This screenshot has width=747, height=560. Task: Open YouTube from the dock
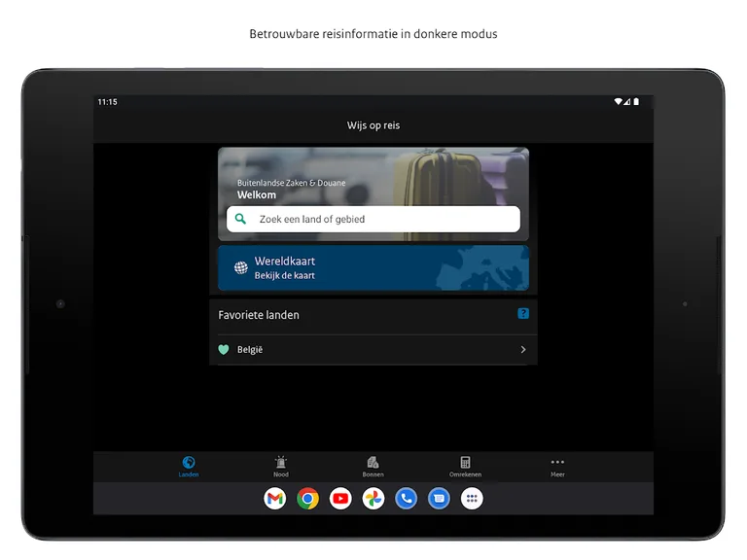click(x=340, y=499)
